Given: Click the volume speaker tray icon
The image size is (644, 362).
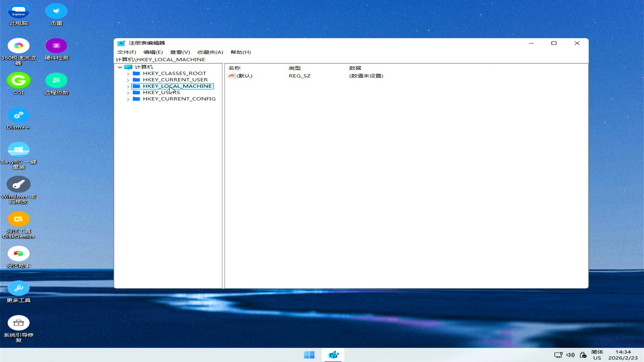Looking at the screenshot, I should 570,355.
